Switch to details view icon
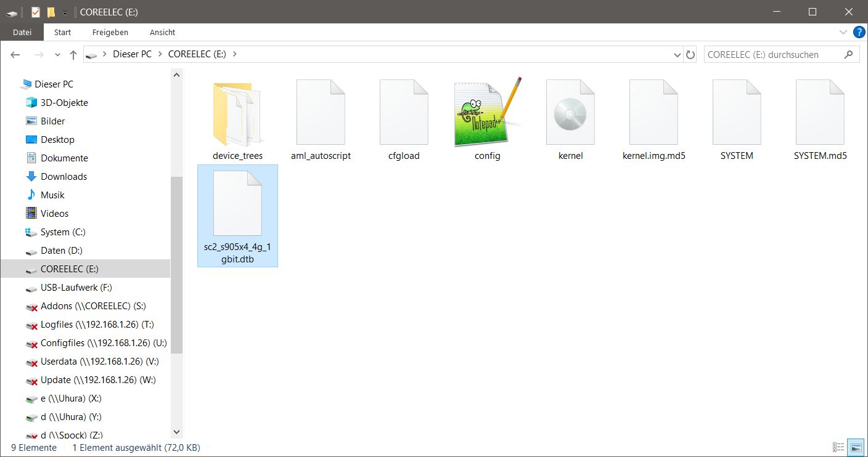Image resolution: width=868 pixels, height=457 pixels. point(838,447)
